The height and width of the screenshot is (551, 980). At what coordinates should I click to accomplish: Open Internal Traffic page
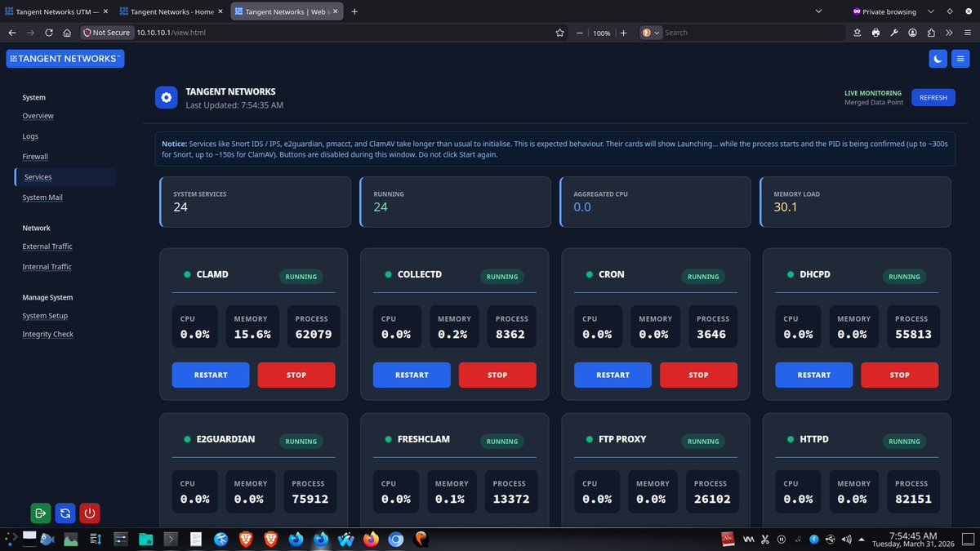(x=47, y=267)
